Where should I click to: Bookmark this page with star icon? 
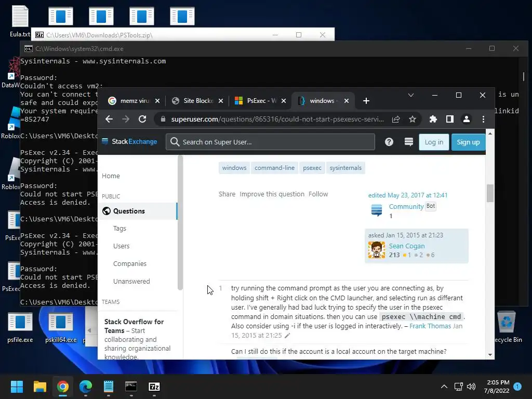click(x=412, y=119)
